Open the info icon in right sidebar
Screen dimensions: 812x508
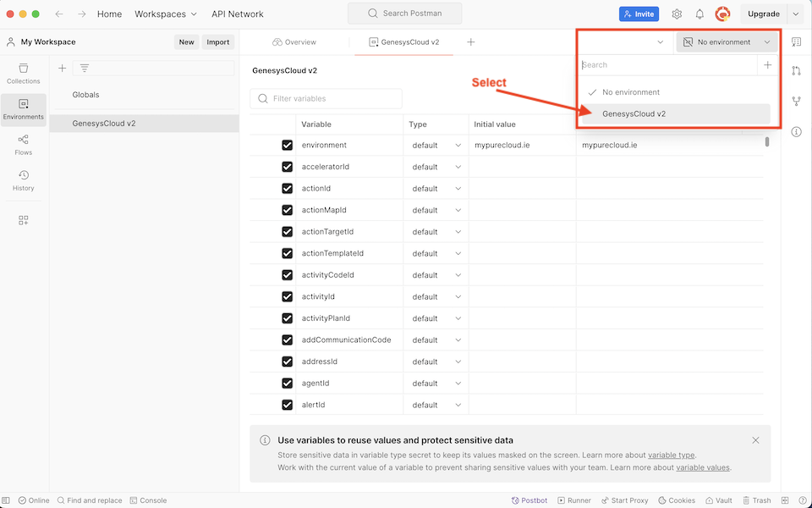pos(796,132)
